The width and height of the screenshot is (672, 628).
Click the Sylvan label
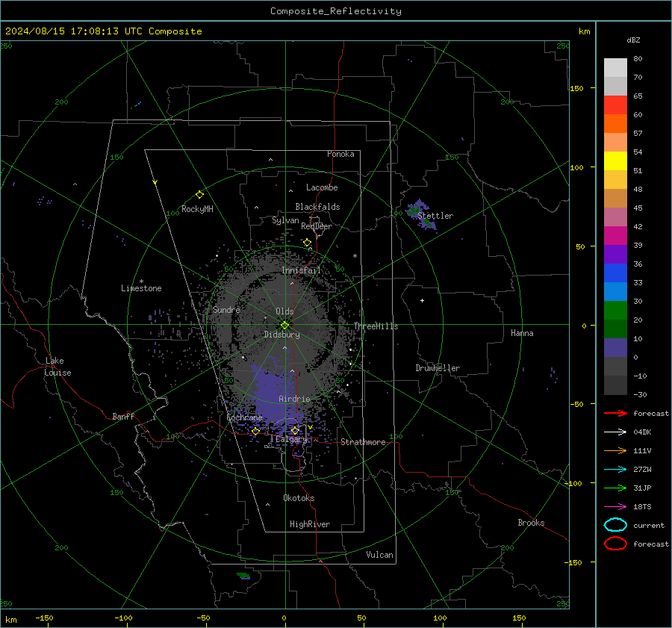point(285,220)
